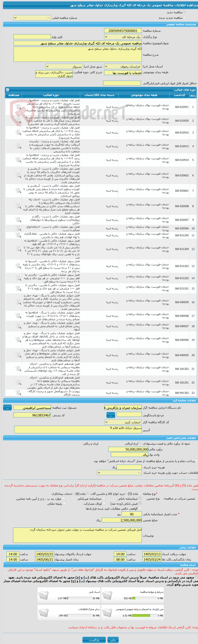Open view icon for row bld-010920
Image resolution: width=198 pixels, height=644 pixels.
point(18,120)
